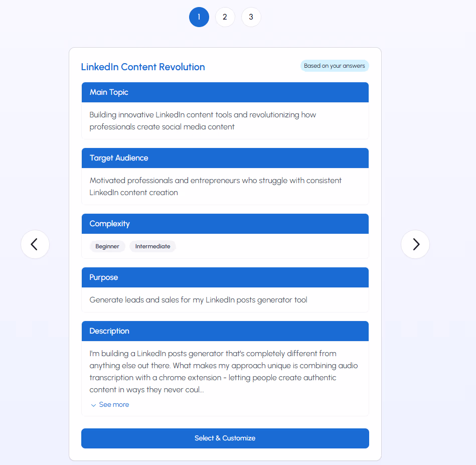Click the Main Topic section header
Viewport: 476px width, 465px height.
(x=225, y=92)
